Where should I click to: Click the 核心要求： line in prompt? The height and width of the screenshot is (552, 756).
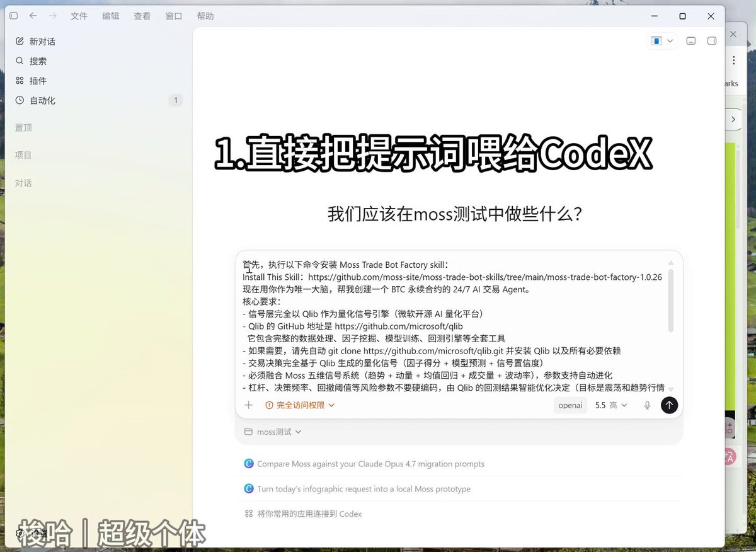tap(261, 302)
